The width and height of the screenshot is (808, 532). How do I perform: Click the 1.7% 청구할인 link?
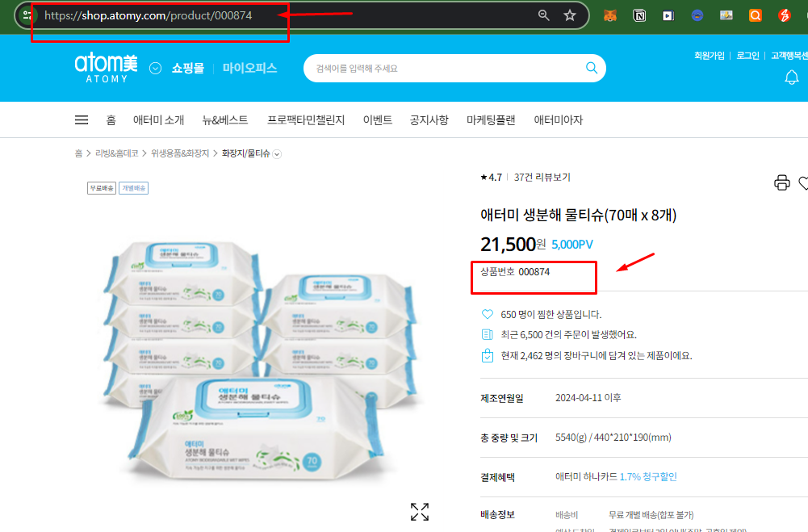click(x=647, y=477)
